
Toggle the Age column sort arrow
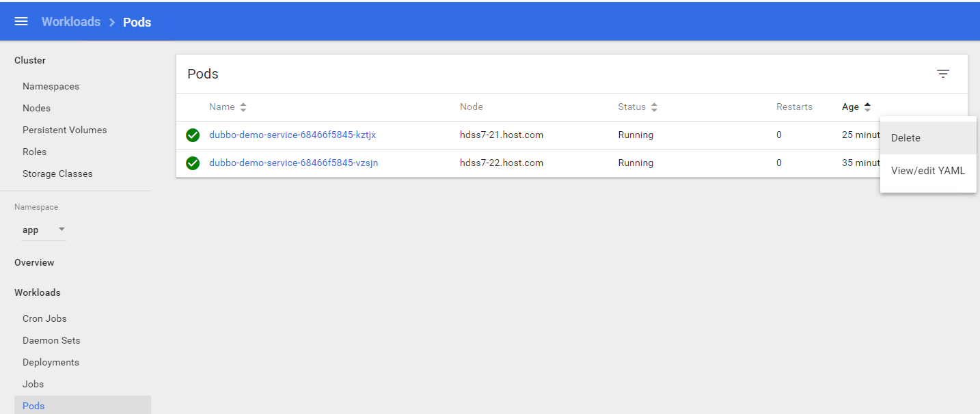867,107
